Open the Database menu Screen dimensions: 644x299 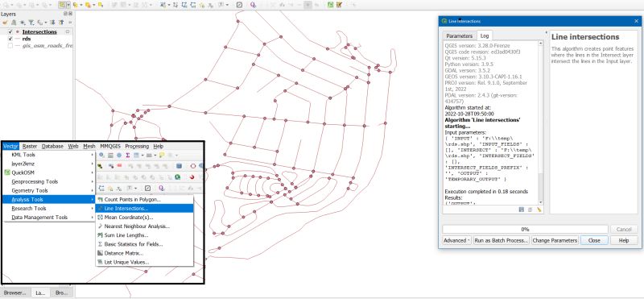[52, 146]
